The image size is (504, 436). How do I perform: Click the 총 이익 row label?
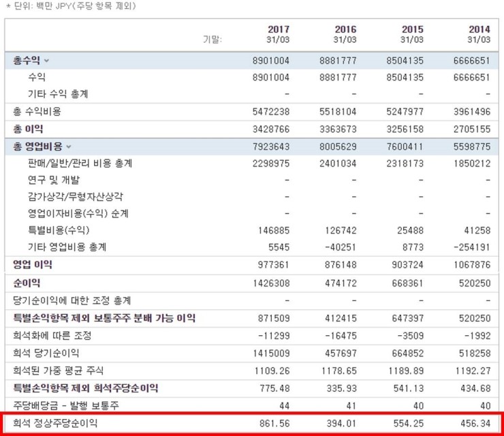[28, 129]
